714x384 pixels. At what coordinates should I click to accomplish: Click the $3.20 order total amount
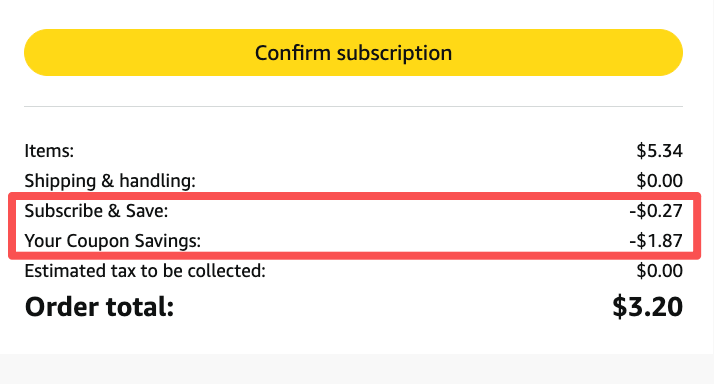point(647,307)
